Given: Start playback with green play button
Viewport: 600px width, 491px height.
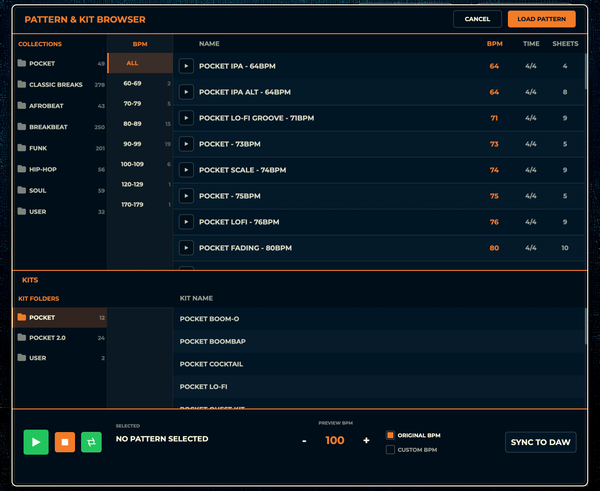Looking at the screenshot, I should [x=36, y=442].
